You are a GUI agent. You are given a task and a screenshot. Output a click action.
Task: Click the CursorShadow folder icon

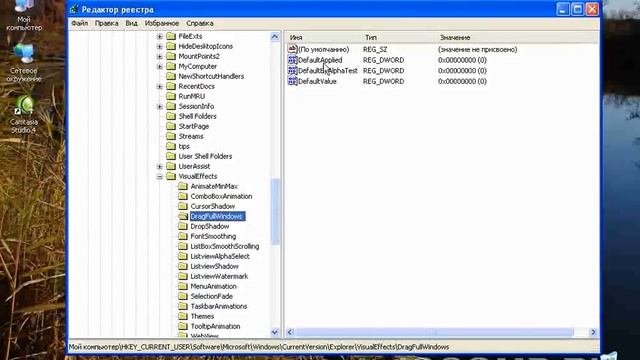(183, 206)
